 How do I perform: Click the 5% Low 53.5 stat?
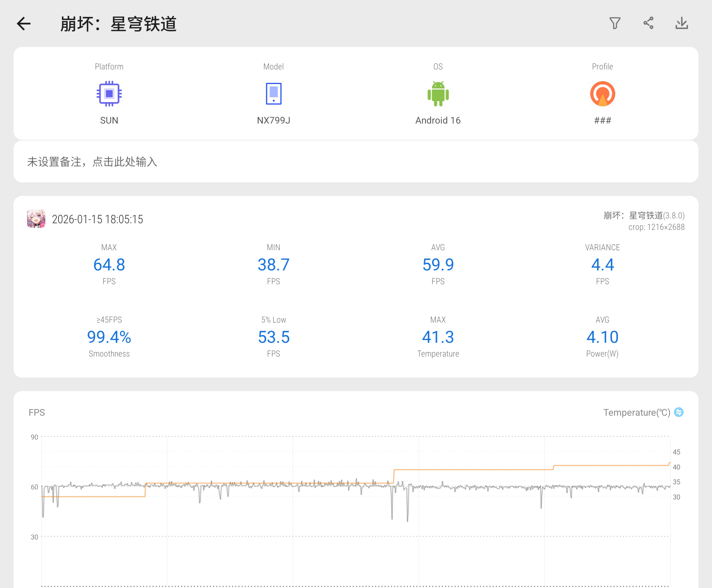pyautogui.click(x=273, y=337)
